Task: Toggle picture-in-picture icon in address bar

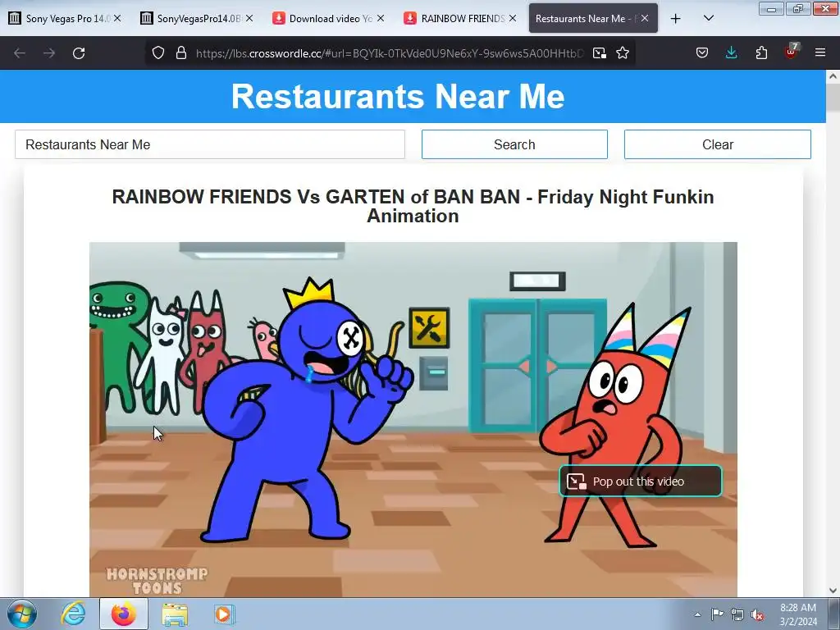Action: point(600,53)
